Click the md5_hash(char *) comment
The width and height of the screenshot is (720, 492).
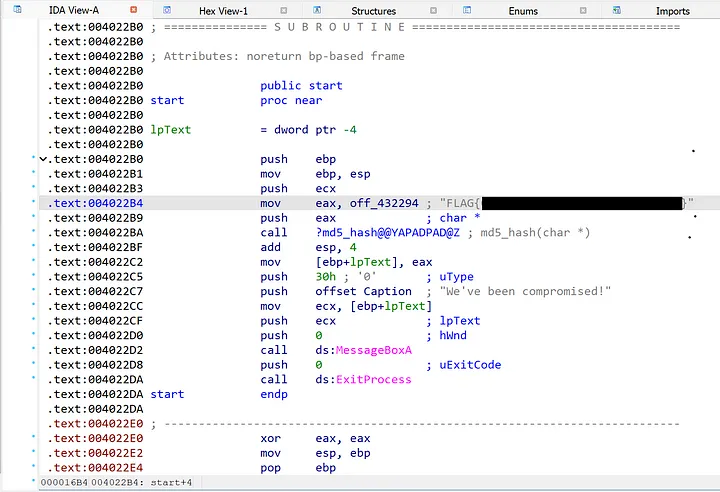coord(535,232)
